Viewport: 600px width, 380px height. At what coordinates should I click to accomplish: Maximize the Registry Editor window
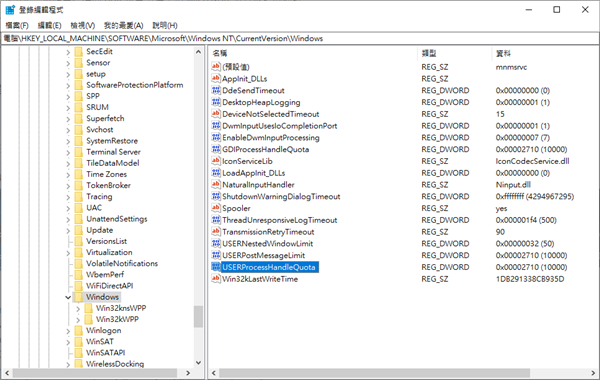pos(557,10)
